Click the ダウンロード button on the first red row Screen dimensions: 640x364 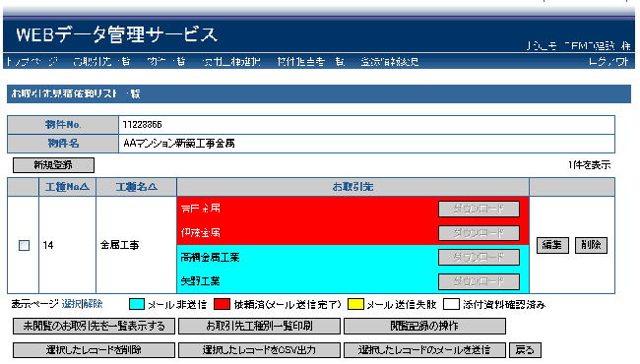click(x=479, y=210)
